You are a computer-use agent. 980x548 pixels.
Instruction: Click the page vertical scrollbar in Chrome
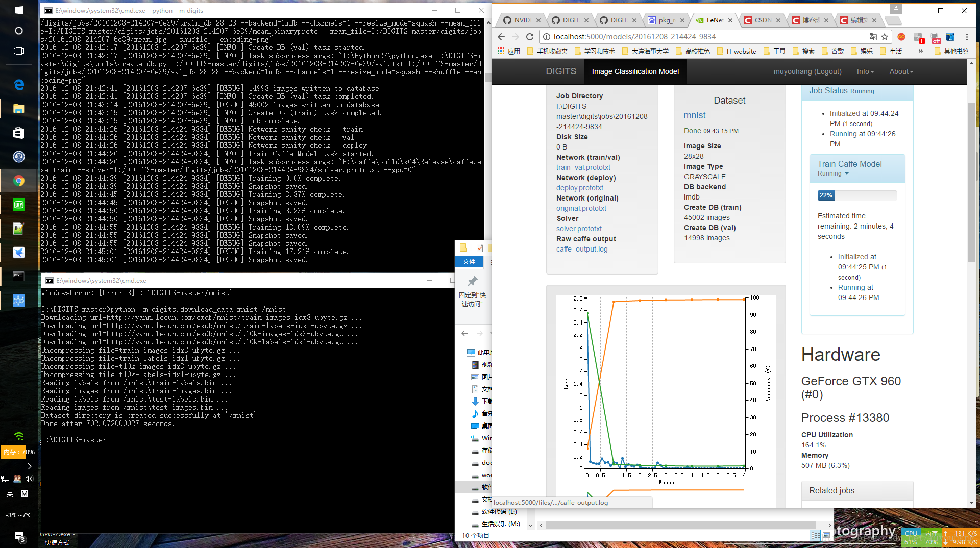point(971,183)
